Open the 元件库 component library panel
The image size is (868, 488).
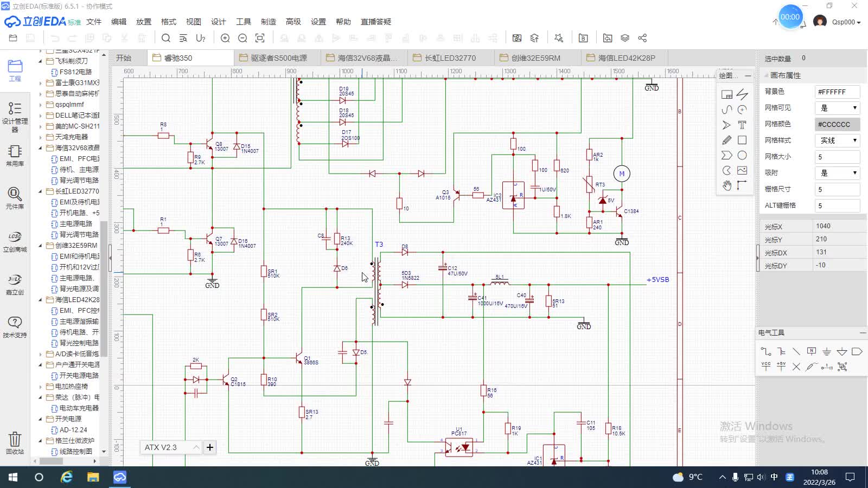click(x=15, y=198)
